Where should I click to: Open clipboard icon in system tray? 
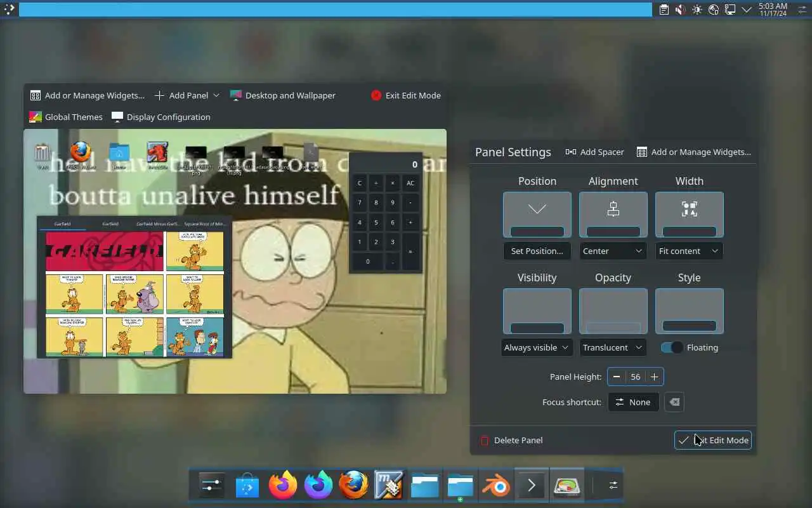click(664, 10)
